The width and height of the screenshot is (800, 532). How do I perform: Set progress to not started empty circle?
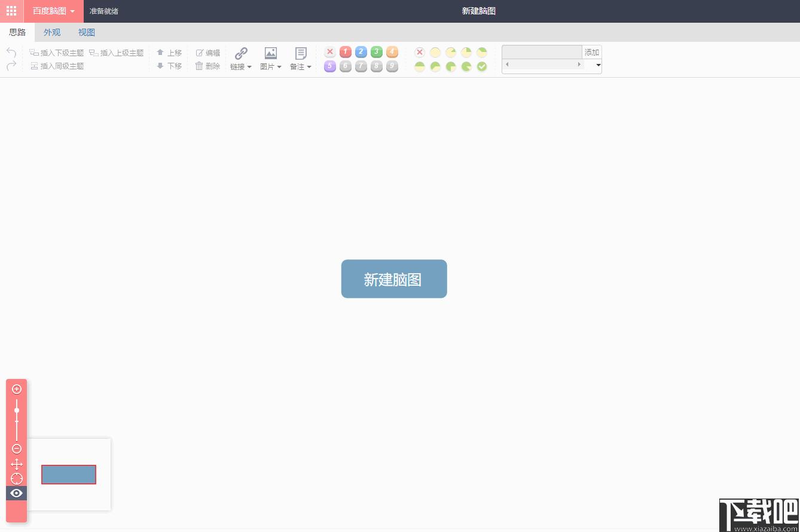435,53
